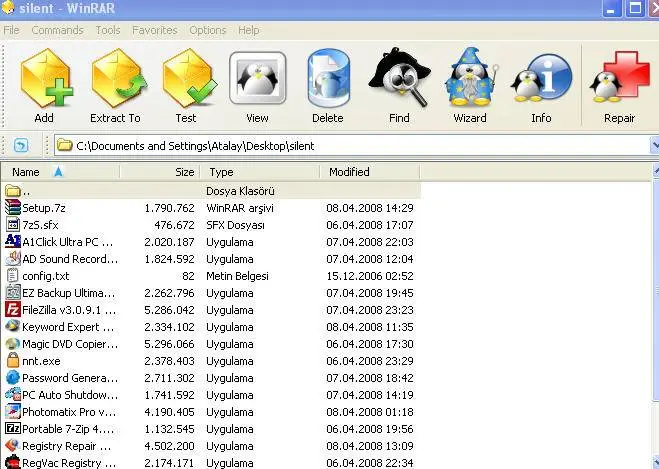Viewport: 659px width, 469px height.
Task: Select the Password Generator application icon
Action: coord(13,378)
